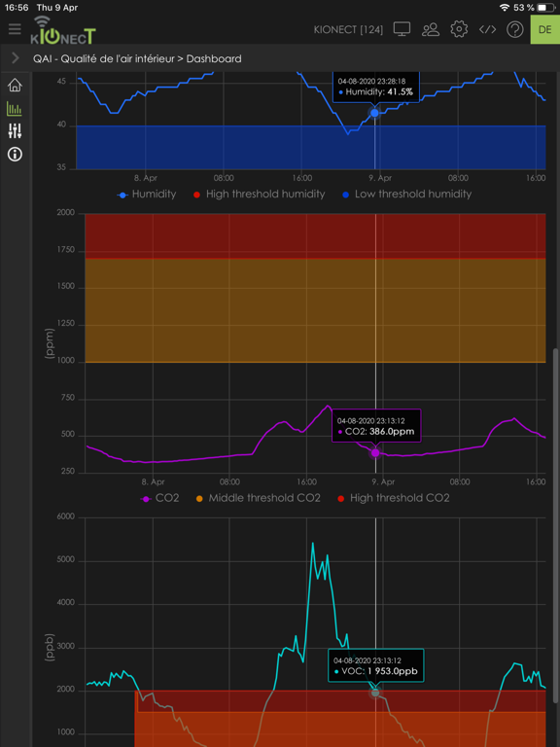The image size is (560, 747).
Task: Toggle High threshold CO2 legend
Action: click(x=394, y=498)
